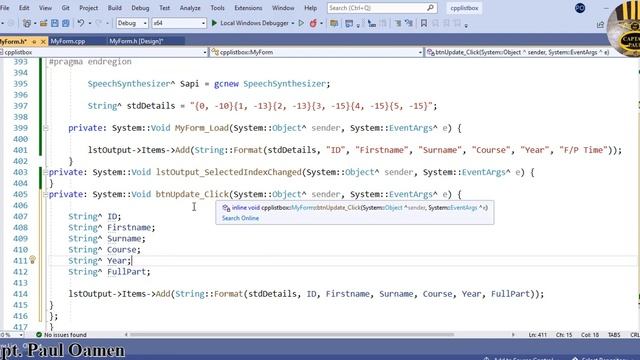Screen dimensions: 640x360
Task: Open the Local Windows Debugger dropdown arrow
Action: (293, 23)
